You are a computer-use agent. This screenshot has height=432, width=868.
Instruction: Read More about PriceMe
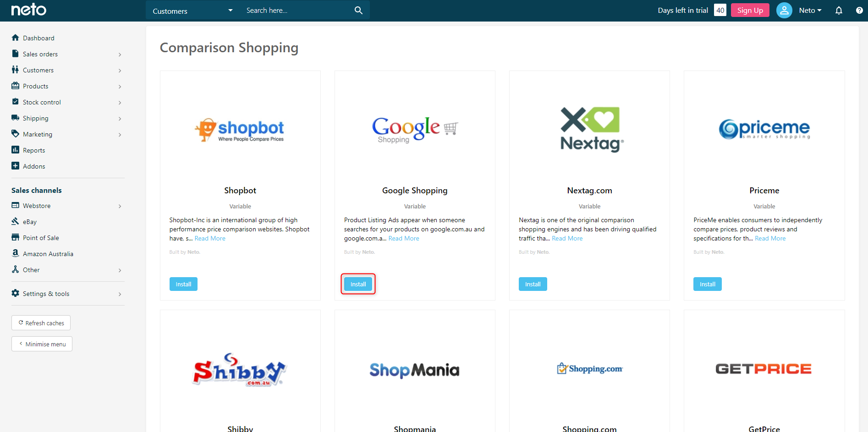tap(770, 238)
